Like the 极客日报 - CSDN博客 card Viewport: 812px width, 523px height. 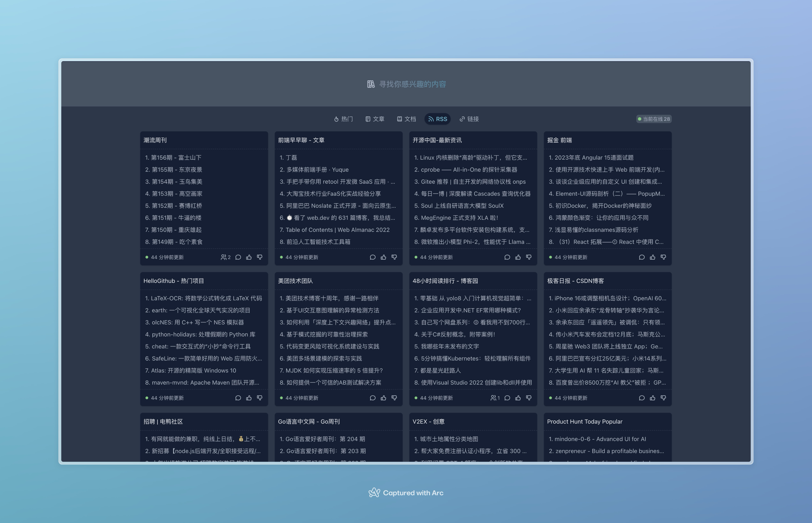(x=652, y=398)
